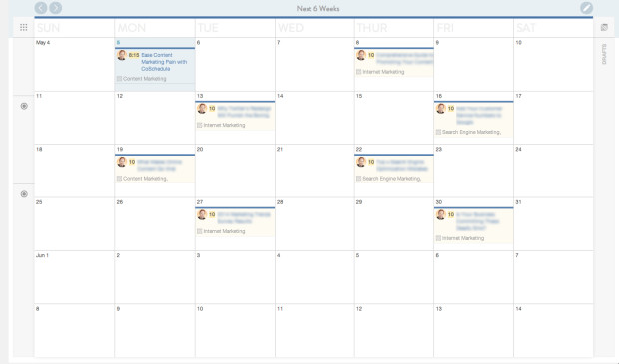Click the circular icon beside May 11 week
The image size is (619, 364).
click(x=24, y=106)
